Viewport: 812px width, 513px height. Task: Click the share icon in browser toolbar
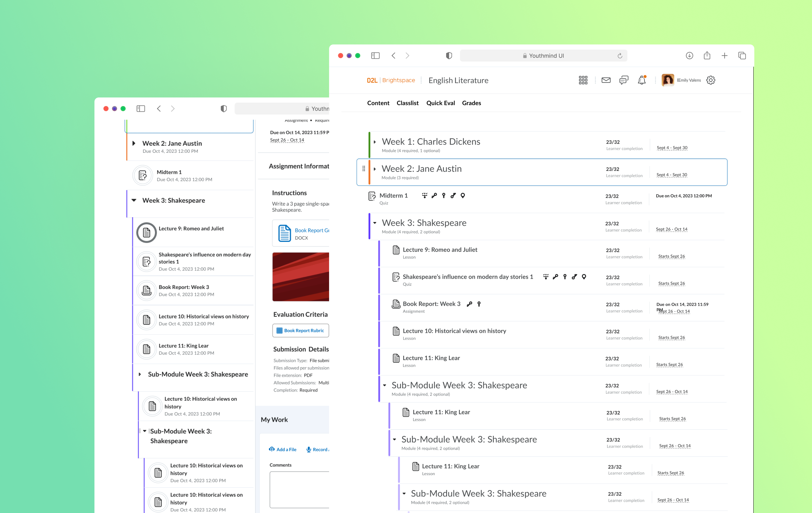[707, 56]
